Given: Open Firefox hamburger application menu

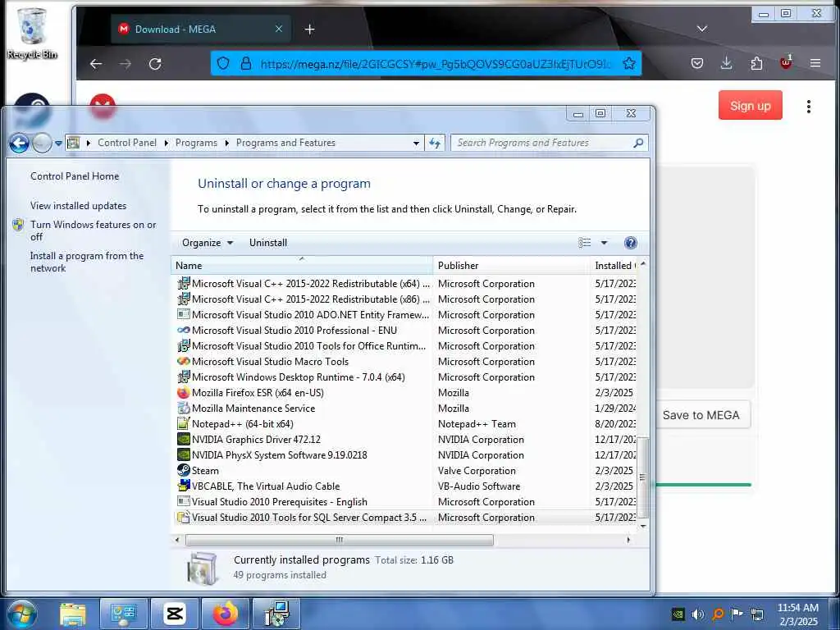Looking at the screenshot, I should coord(815,63).
